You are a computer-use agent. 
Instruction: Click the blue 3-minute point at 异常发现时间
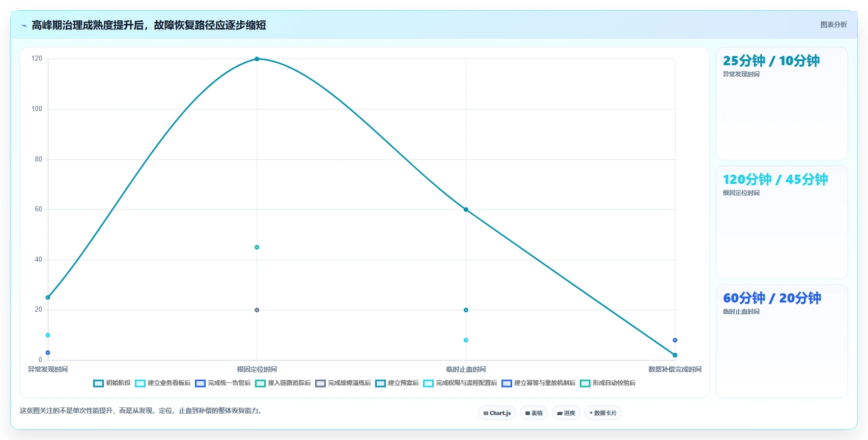[48, 353]
